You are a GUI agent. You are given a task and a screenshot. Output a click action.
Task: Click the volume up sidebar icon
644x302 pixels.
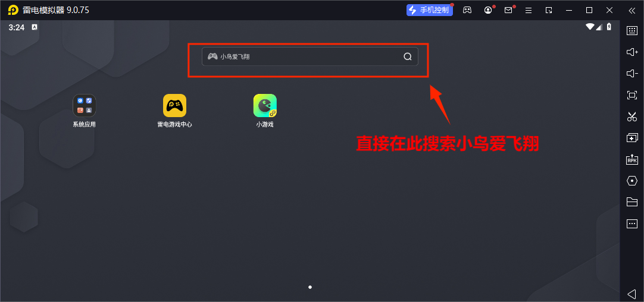pyautogui.click(x=632, y=52)
